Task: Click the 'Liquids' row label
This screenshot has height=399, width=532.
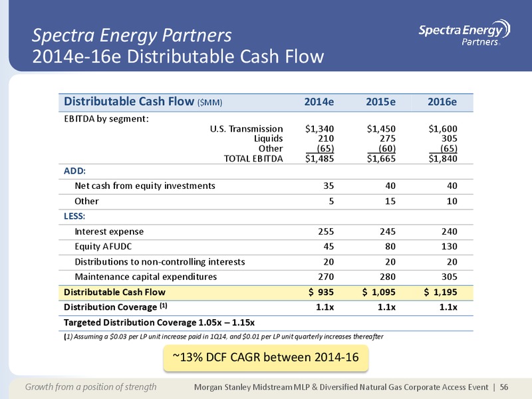Action: coord(269,138)
